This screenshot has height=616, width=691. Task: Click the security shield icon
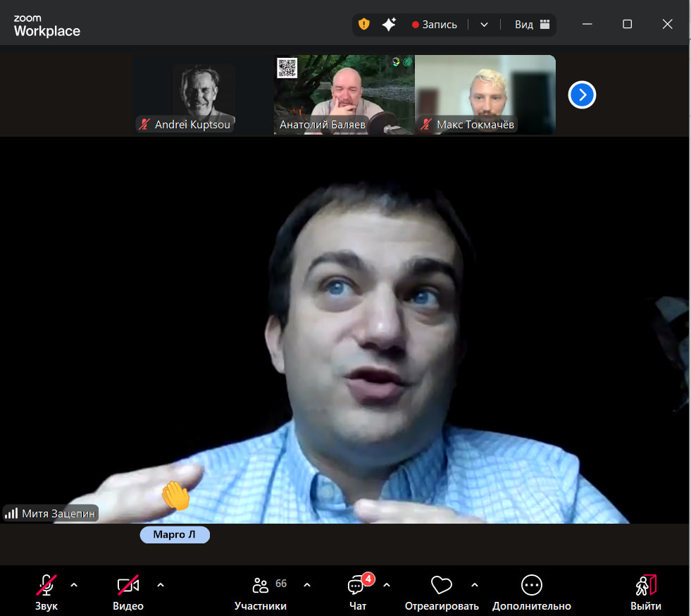pyautogui.click(x=363, y=24)
